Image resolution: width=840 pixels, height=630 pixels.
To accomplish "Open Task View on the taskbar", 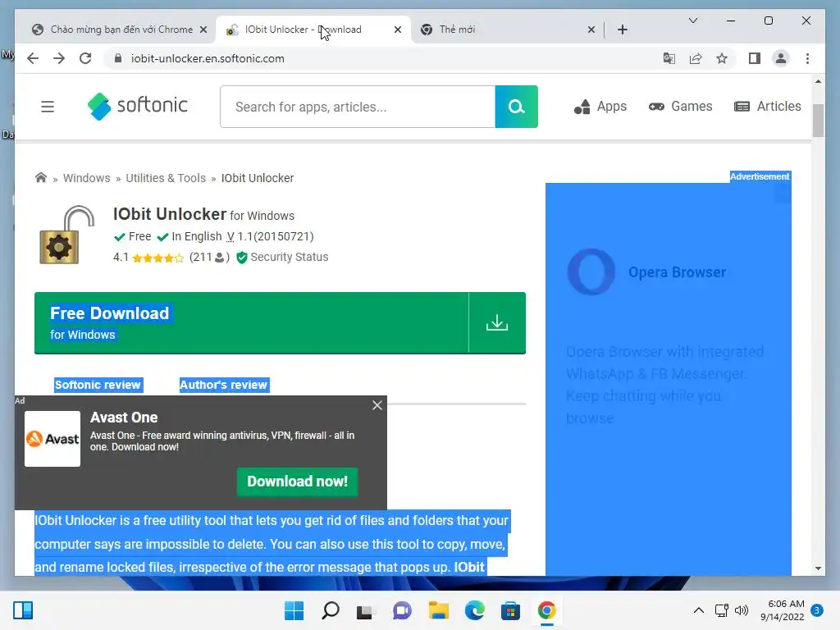I will tap(365, 610).
